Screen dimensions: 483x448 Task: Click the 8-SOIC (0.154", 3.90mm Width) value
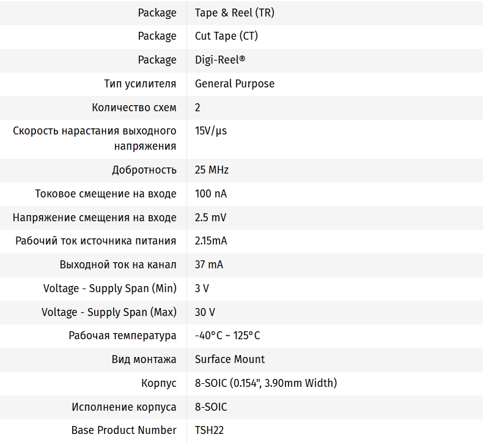(x=266, y=383)
